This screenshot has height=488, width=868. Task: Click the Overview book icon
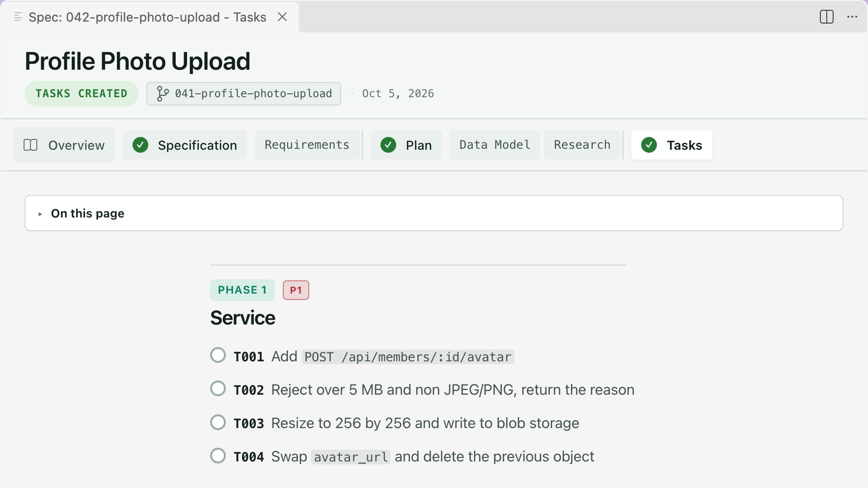(x=30, y=145)
